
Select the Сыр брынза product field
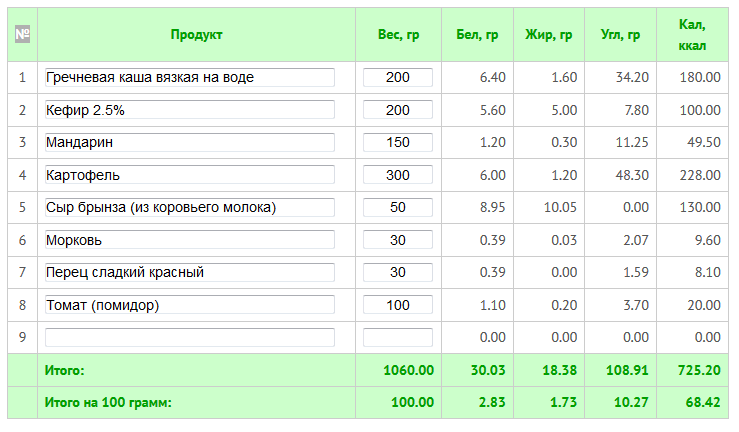pyautogui.click(x=189, y=207)
